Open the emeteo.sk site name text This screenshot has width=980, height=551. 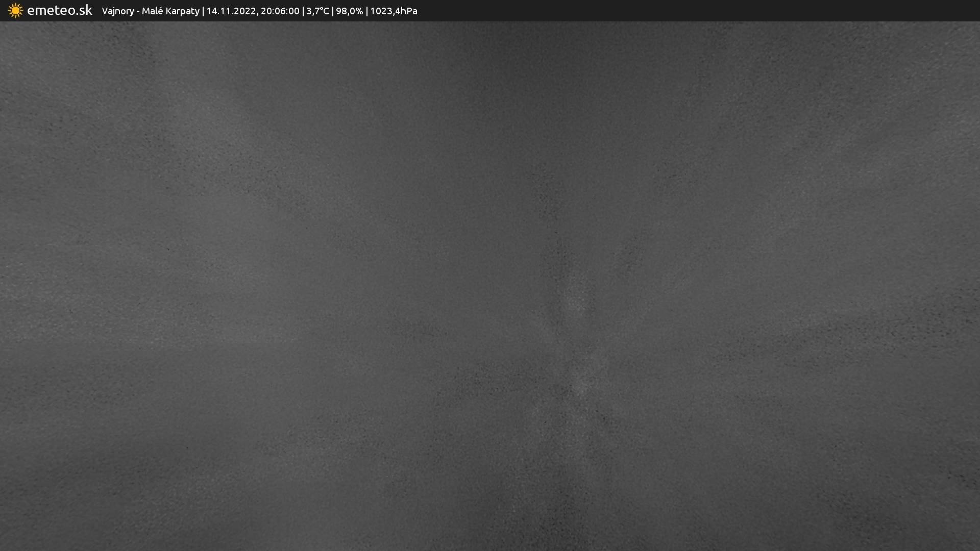coord(59,11)
